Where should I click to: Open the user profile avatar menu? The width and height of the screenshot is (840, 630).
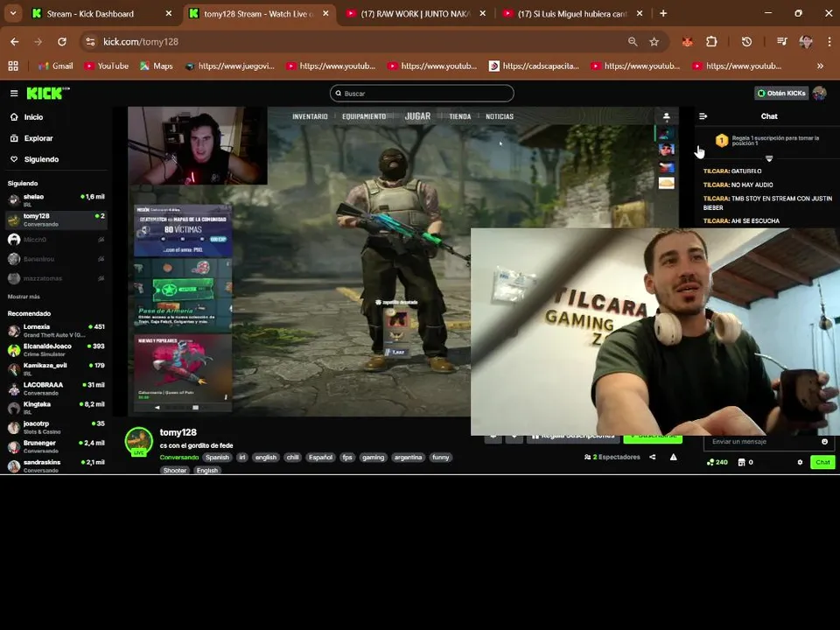pyautogui.click(x=820, y=94)
